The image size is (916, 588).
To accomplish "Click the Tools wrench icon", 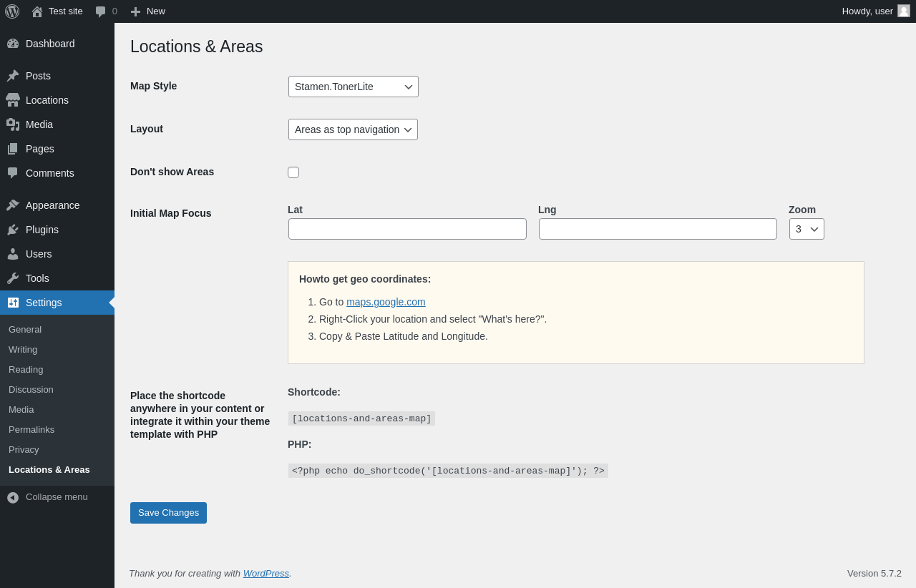I will tap(13, 278).
